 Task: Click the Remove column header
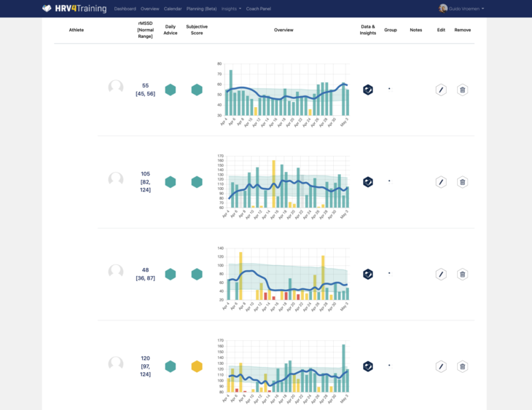[463, 30]
